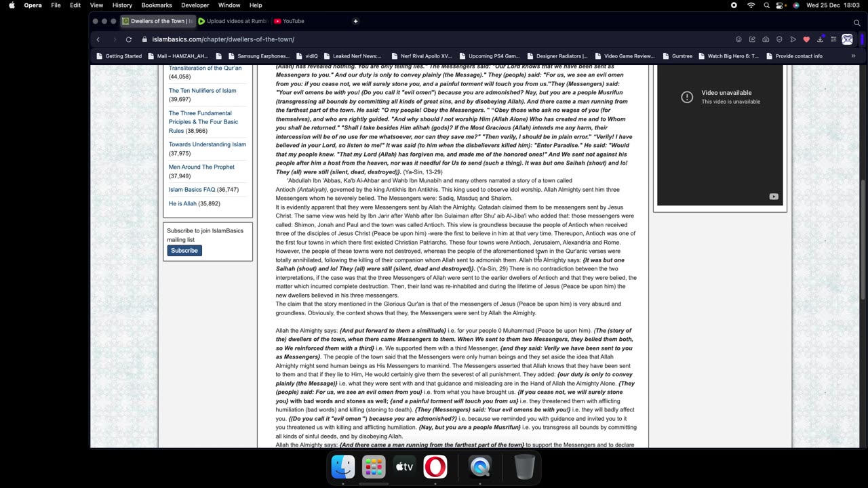Open The Ten Nullifiers of Islam link

coord(202,91)
